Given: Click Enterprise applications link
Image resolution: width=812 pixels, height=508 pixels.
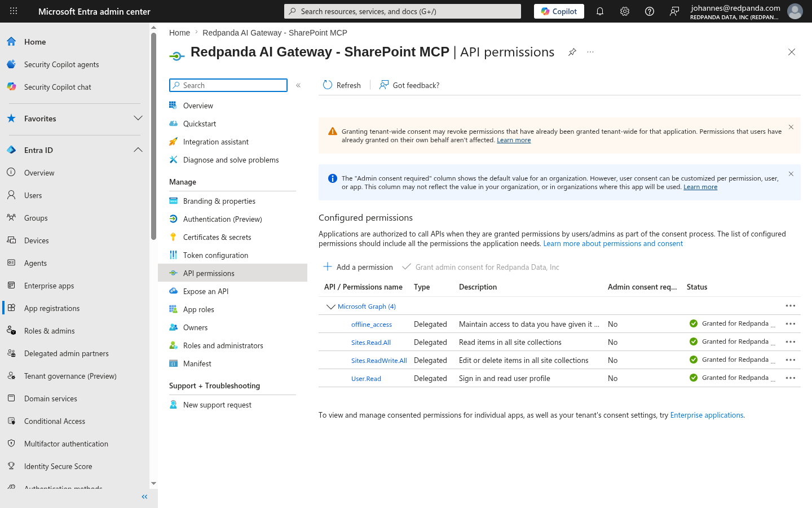Looking at the screenshot, I should click(x=707, y=415).
